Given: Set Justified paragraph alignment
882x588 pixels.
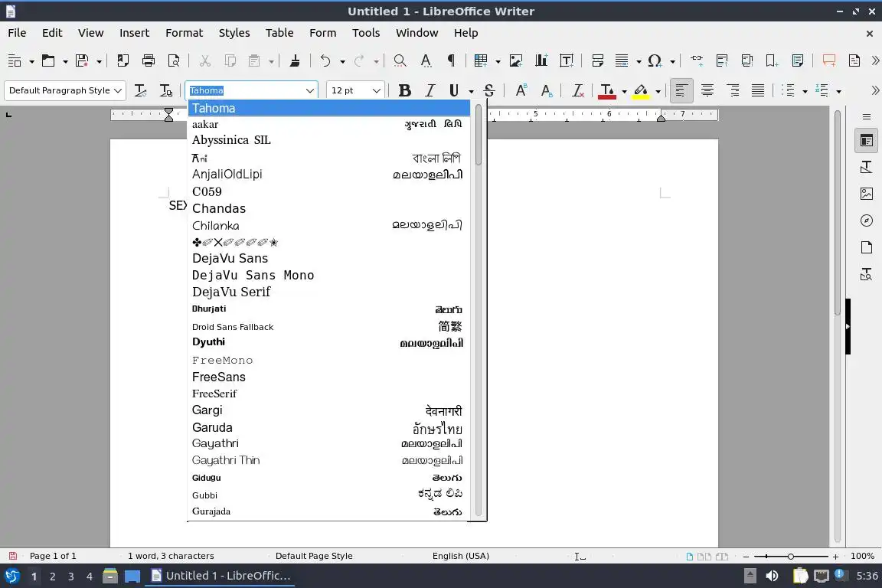Looking at the screenshot, I should 758,90.
